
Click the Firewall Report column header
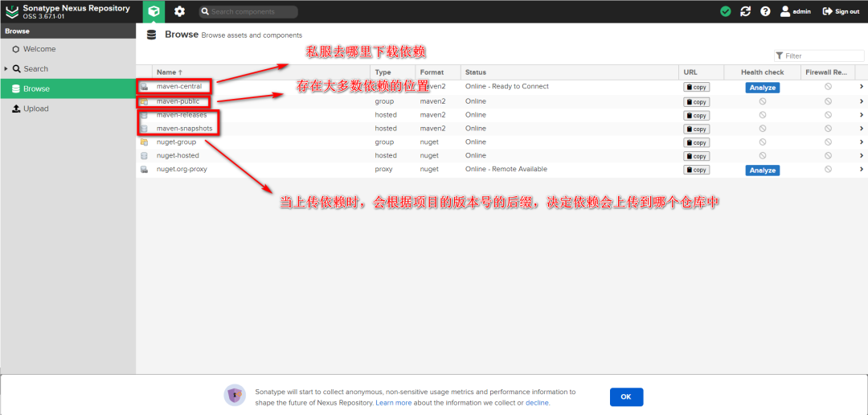827,72
